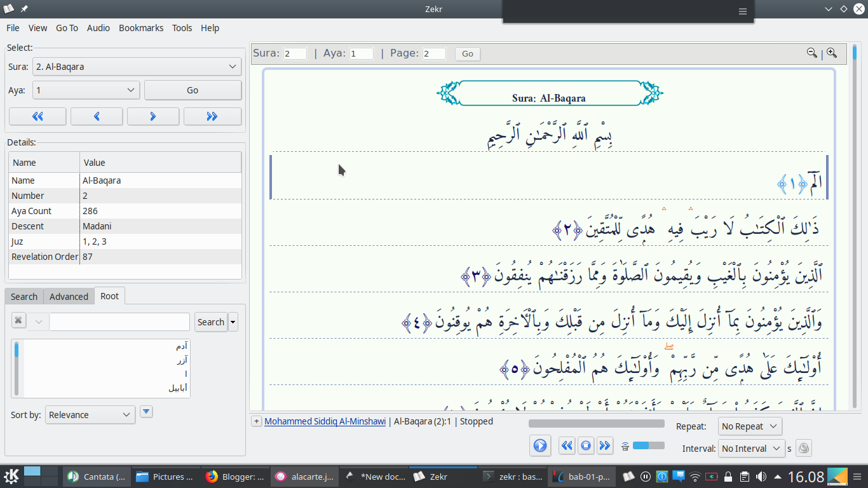Open the Sort by Relevance dropdown
This screenshot has height=488, width=868.
90,415
